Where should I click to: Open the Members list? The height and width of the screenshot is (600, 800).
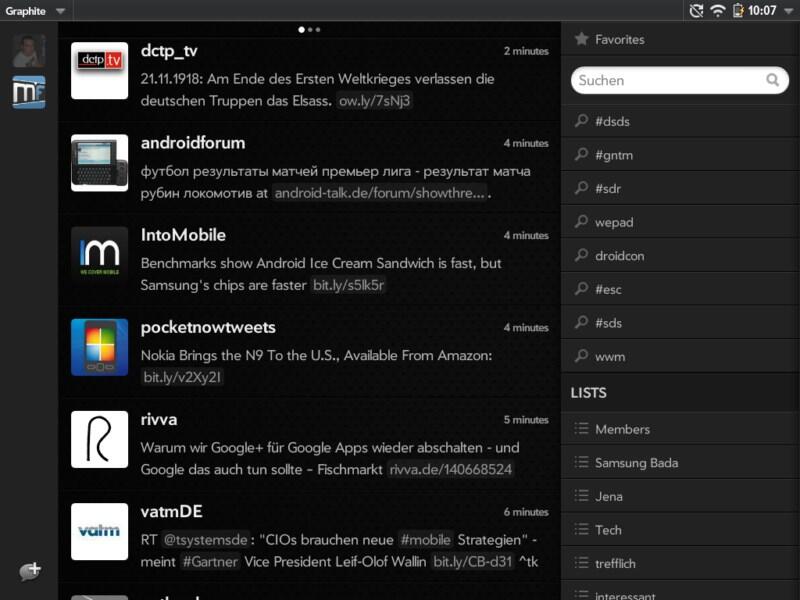point(680,430)
